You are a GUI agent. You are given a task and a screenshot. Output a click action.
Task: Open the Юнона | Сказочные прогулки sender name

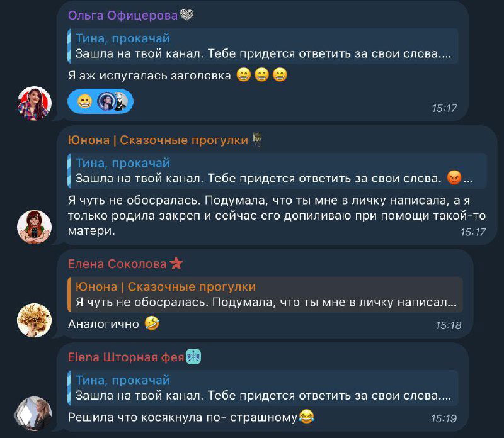pyautogui.click(x=158, y=140)
